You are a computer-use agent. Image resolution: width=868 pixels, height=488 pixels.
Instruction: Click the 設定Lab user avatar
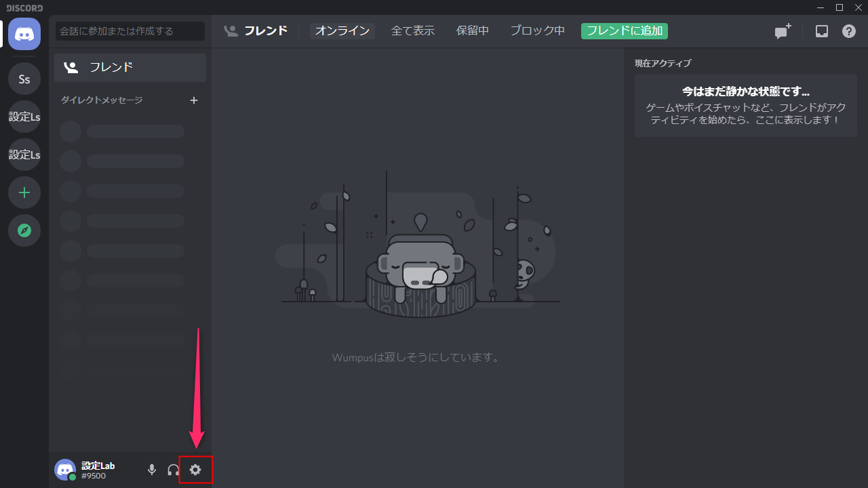pos(65,470)
